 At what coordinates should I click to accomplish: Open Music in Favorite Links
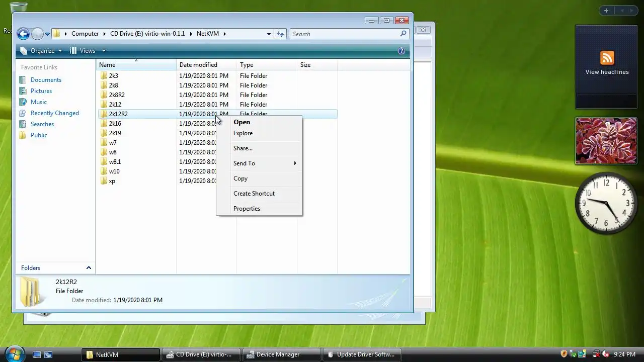click(39, 102)
